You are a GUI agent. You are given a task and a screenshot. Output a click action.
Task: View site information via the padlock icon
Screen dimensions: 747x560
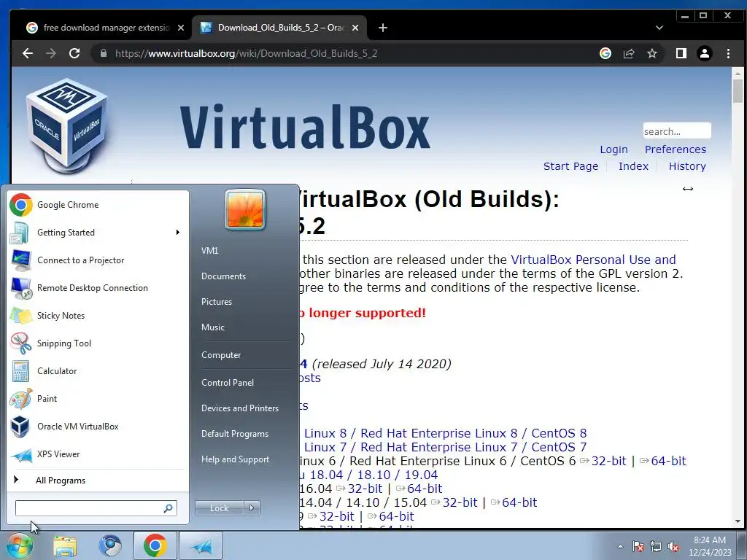pyautogui.click(x=104, y=53)
